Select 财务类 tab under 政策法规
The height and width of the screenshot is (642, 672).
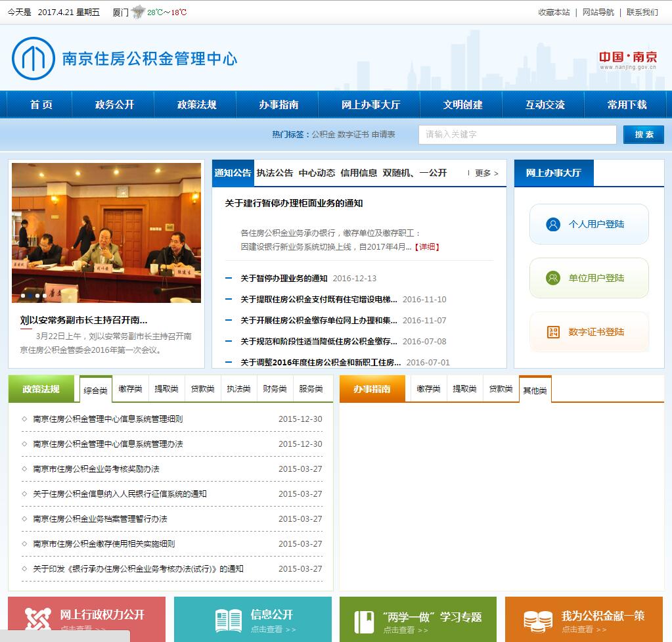tap(275, 388)
